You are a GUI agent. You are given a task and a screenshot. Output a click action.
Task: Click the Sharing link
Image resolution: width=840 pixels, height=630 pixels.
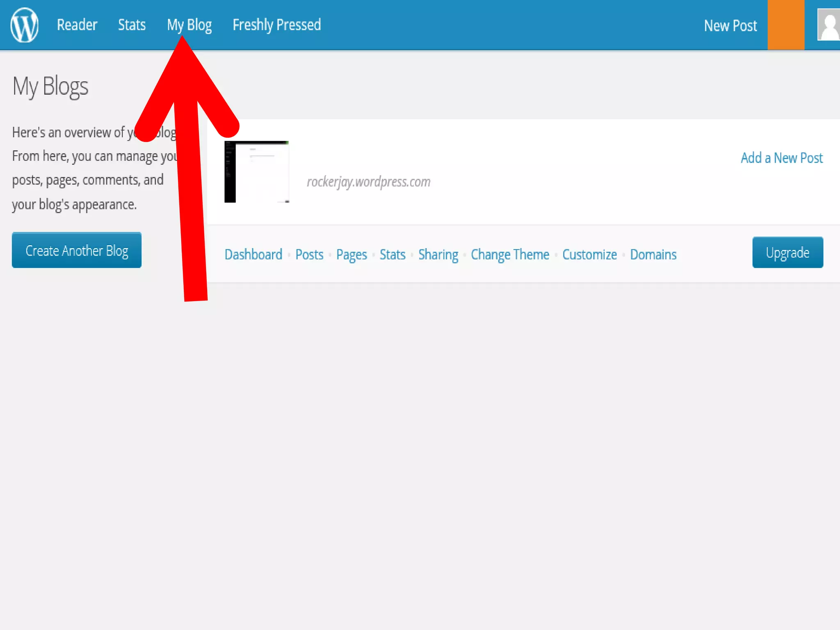[x=438, y=255]
